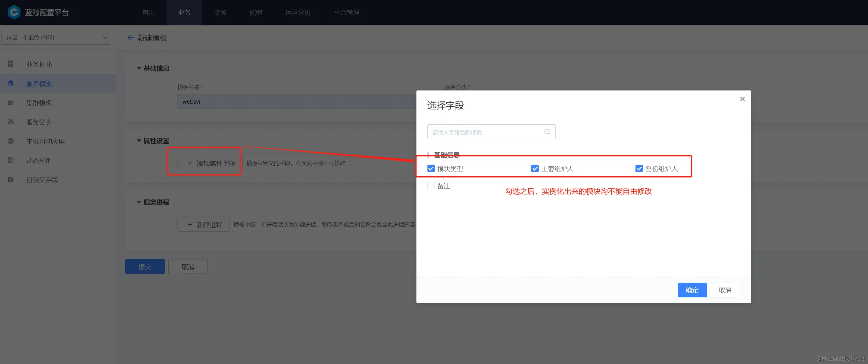
Task: Uncheck the 主要维护人 checkbox
Action: (x=535, y=168)
